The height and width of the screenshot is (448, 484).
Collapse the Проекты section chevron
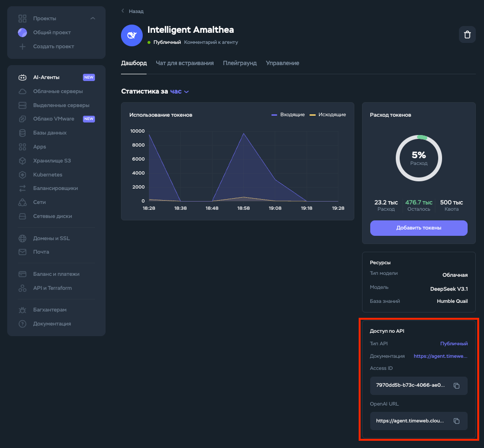(x=93, y=18)
